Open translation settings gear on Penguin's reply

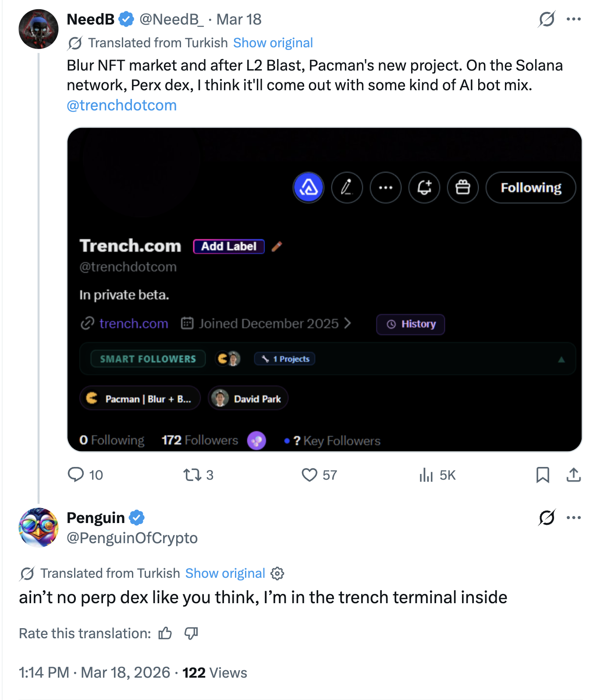[277, 573]
